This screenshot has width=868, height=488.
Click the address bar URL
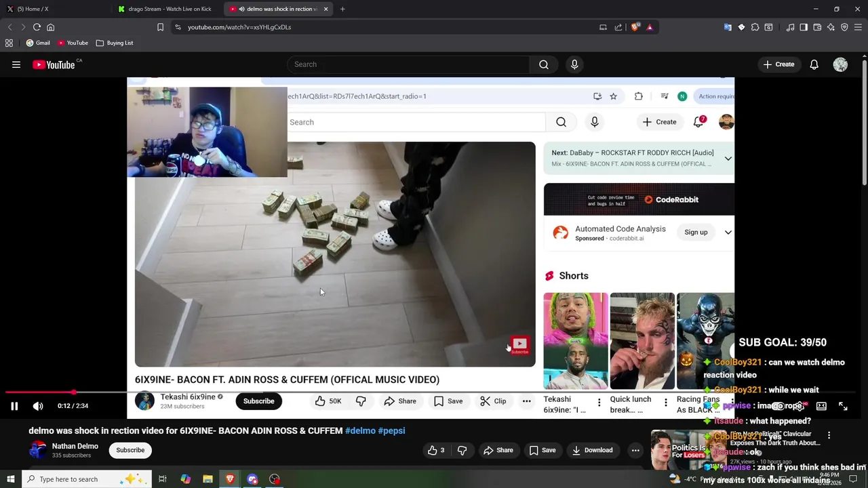239,27
